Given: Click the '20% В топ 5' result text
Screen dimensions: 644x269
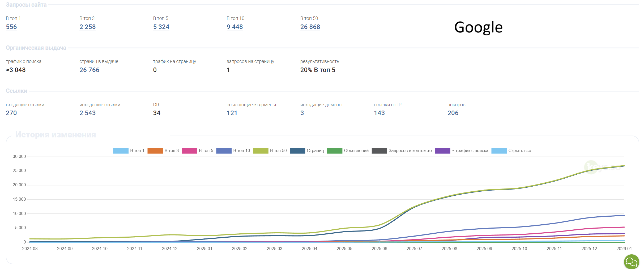Looking at the screenshot, I should (318, 70).
